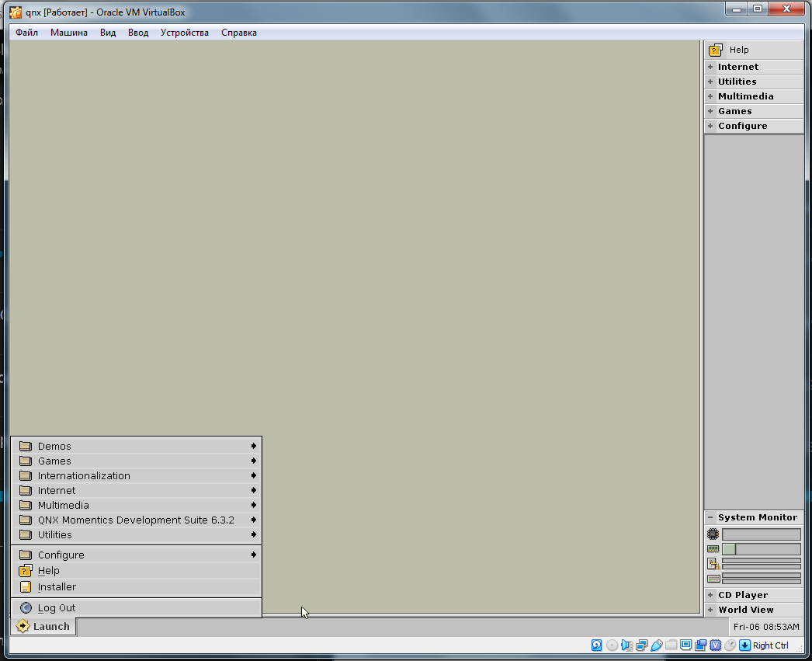Open Configure folder in the Launch menu
The width and height of the screenshot is (812, 661).
coord(136,555)
